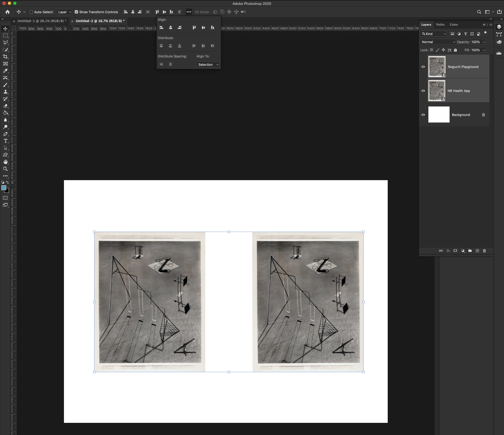Activate the Crop tool
504x435 pixels.
(5, 57)
